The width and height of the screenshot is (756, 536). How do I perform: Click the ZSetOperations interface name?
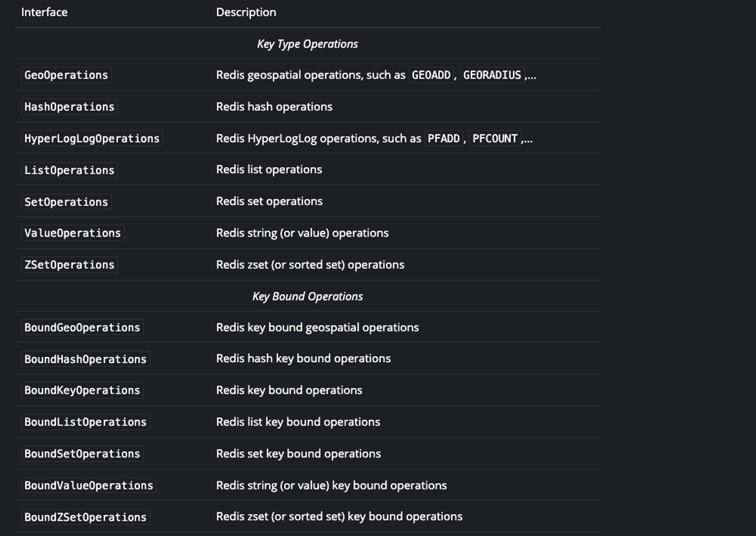click(69, 265)
